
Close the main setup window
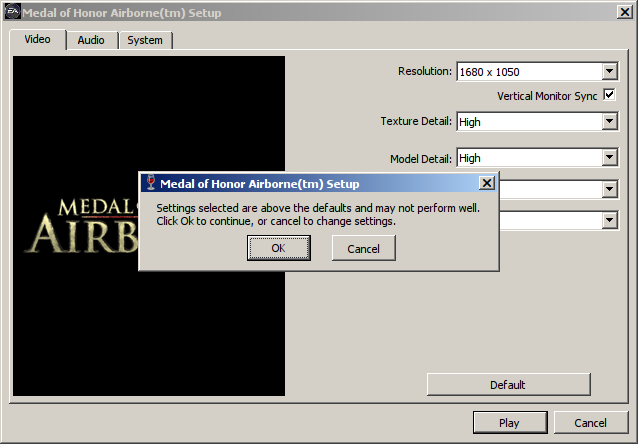click(624, 12)
